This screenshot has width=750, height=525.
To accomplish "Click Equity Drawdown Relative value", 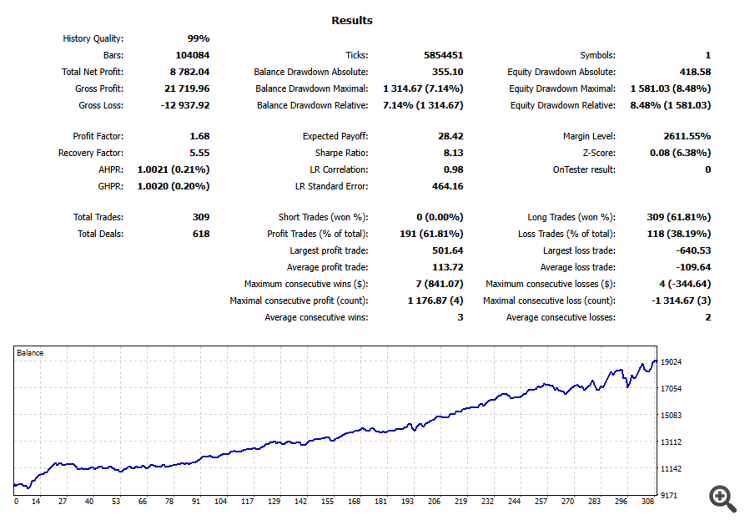I will [x=671, y=106].
